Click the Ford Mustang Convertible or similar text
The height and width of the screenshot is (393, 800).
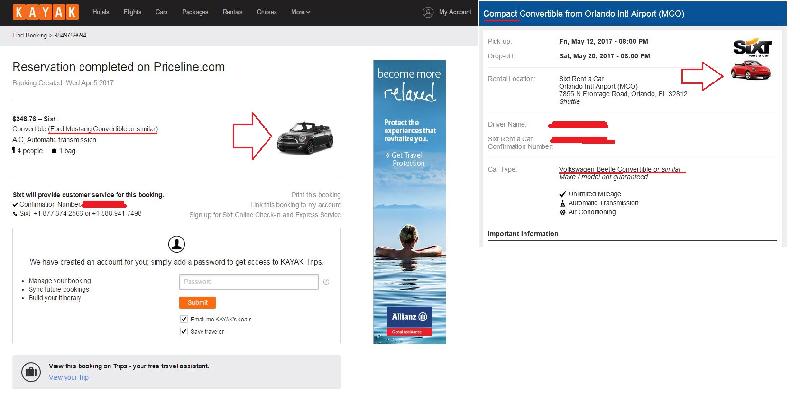103,129
